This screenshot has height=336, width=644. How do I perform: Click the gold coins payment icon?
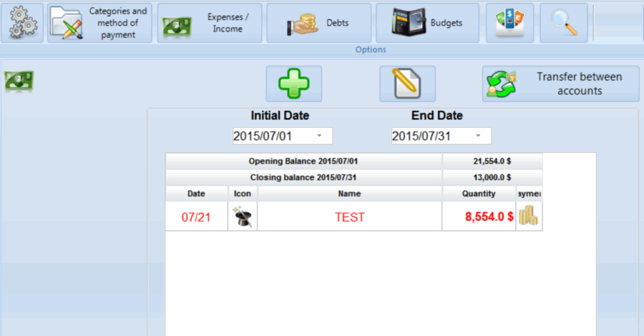529,215
